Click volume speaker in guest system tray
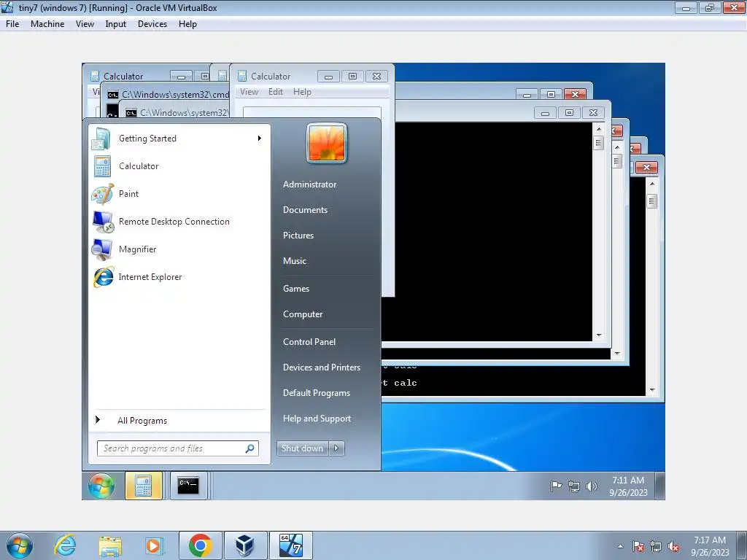This screenshot has height=560, width=747. (591, 486)
